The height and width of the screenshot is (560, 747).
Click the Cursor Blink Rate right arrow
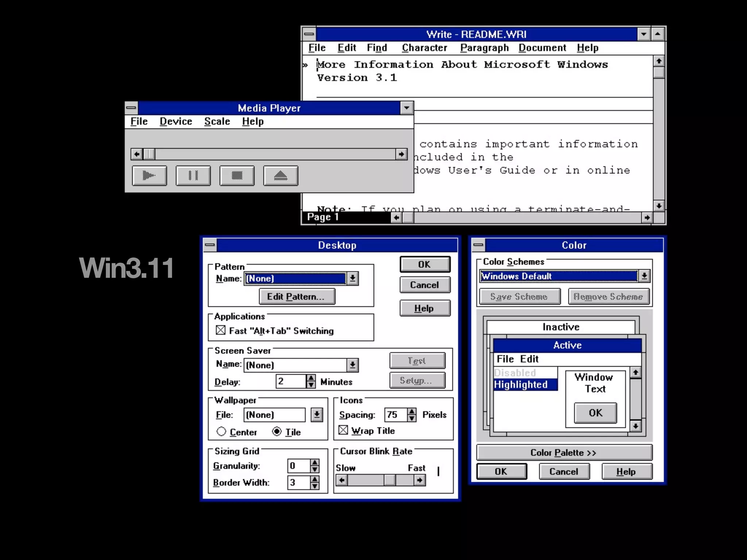(x=420, y=480)
